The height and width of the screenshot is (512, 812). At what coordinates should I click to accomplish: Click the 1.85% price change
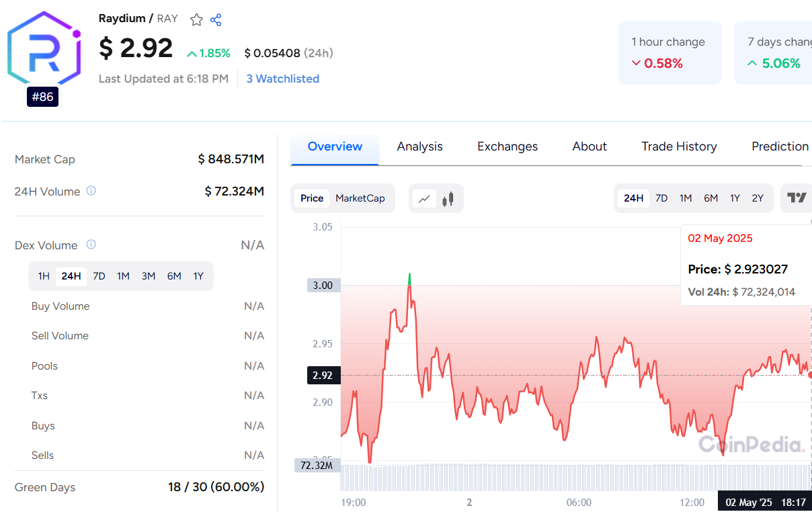pyautogui.click(x=208, y=53)
